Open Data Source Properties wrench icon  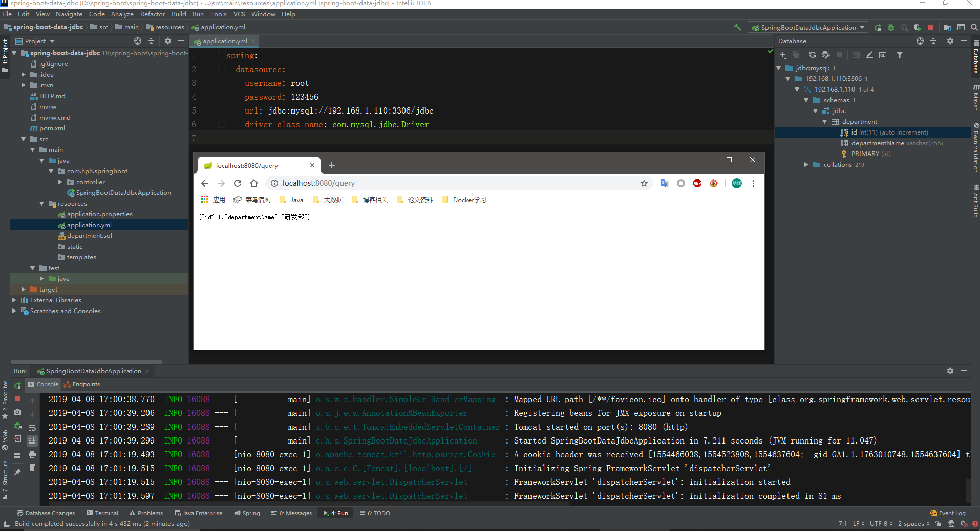click(826, 55)
